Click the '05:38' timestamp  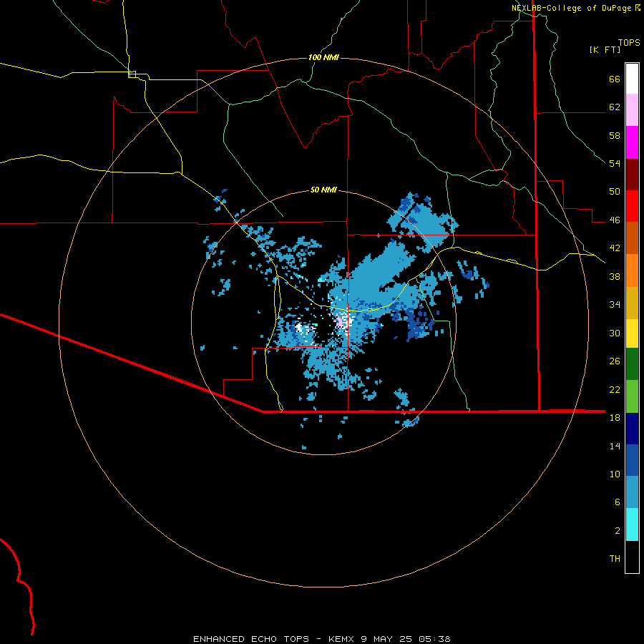click(x=434, y=639)
